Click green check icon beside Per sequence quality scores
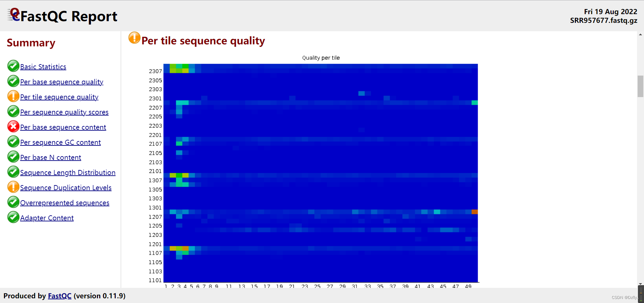This screenshot has height=303, width=644. pos(13,112)
